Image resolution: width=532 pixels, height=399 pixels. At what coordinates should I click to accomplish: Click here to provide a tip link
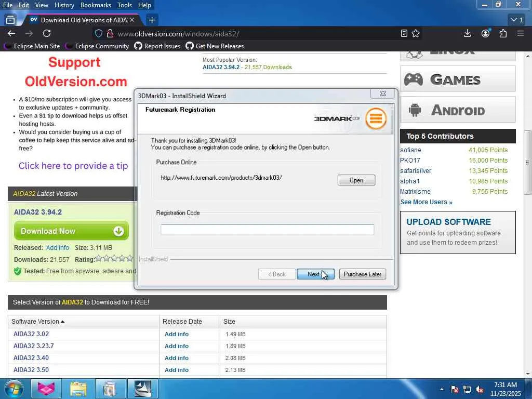click(73, 166)
